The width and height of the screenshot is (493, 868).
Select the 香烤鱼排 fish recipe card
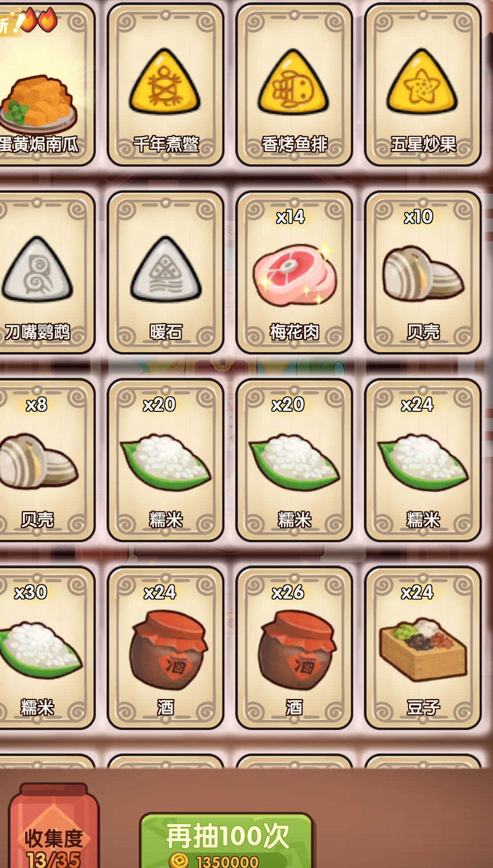294,84
